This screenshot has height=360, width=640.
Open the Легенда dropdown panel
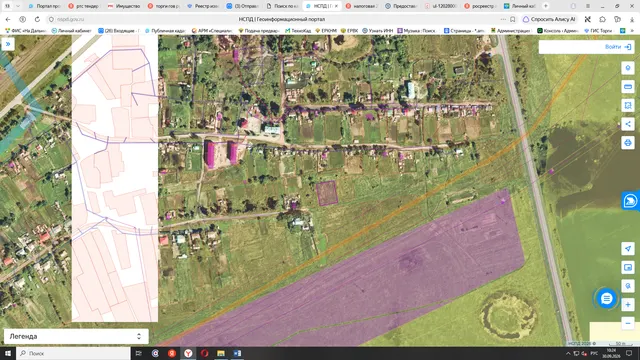coord(76,336)
